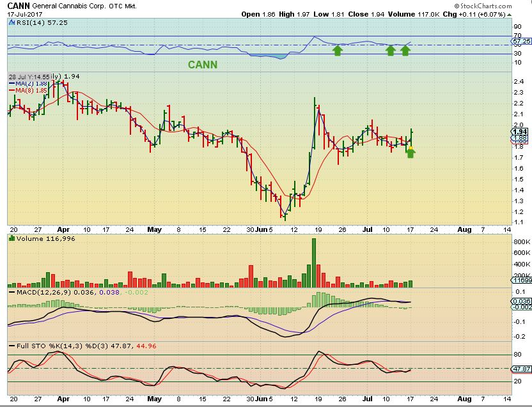This screenshot has height=407, width=532.
Task: Click the 28 Jul Y:14.55 tooltip box
Action: pos(29,77)
